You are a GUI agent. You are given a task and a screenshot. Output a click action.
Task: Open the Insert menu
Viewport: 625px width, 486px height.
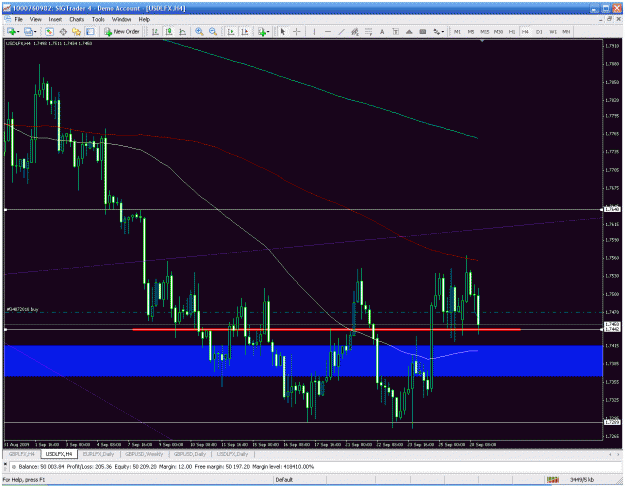click(55, 19)
